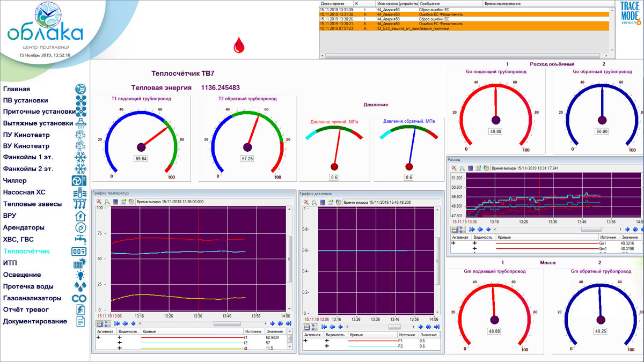Image resolution: width=644 pixels, height=362 pixels.
Task: Click horizontal scrollbar thumb of pressure graph
Action: point(394,327)
